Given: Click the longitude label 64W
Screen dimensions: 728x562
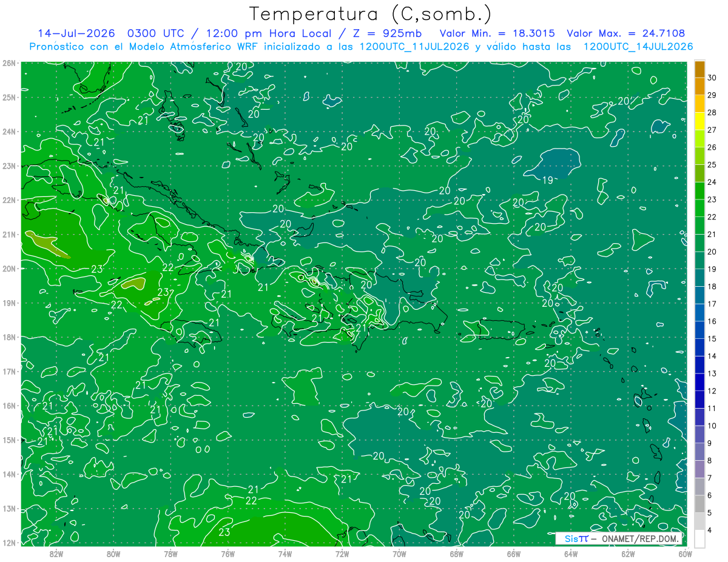Looking at the screenshot, I should click(571, 554).
